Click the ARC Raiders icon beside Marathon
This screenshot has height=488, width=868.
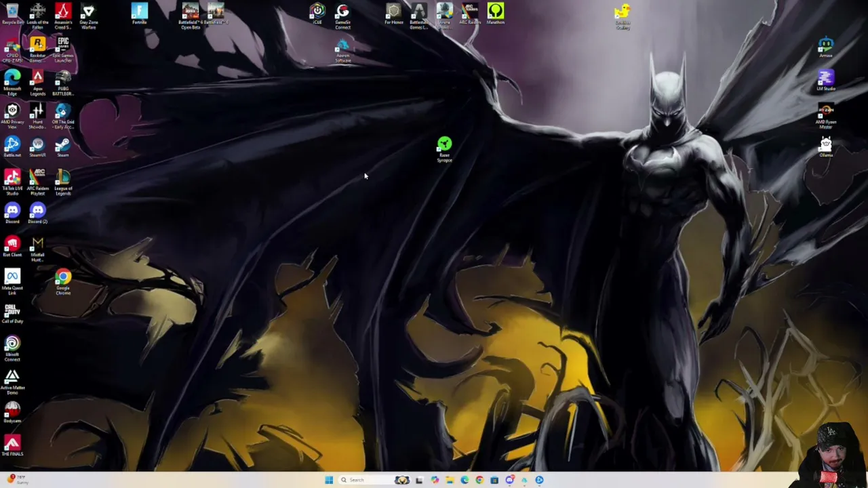point(470,14)
